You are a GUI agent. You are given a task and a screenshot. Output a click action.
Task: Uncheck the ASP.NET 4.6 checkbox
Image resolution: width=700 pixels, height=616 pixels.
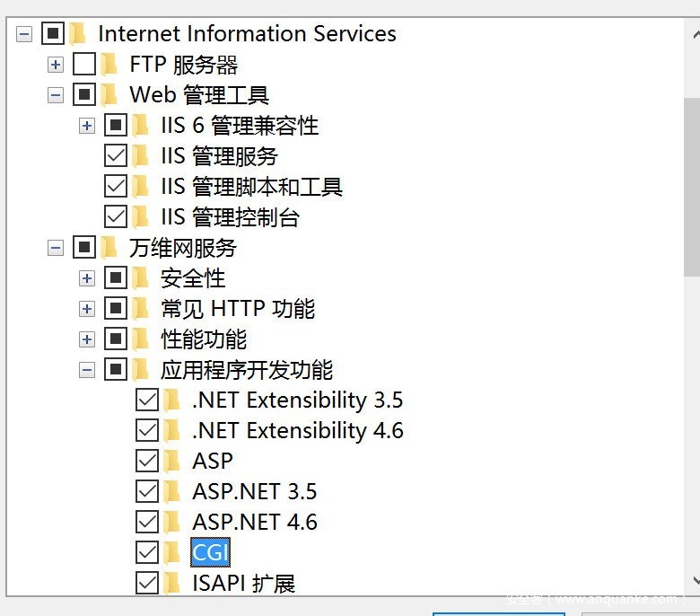tap(146, 522)
